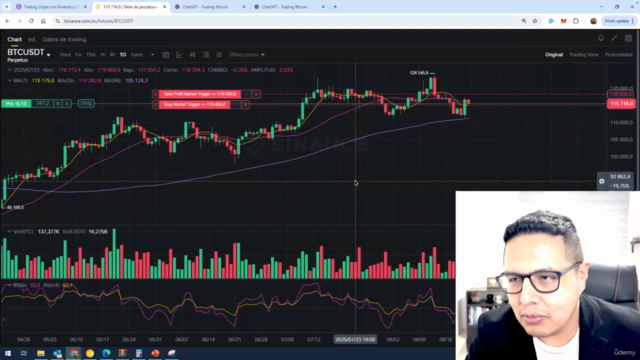Open the browser extensions puzzle icon
The width and height of the screenshot is (640, 360).
click(x=576, y=21)
